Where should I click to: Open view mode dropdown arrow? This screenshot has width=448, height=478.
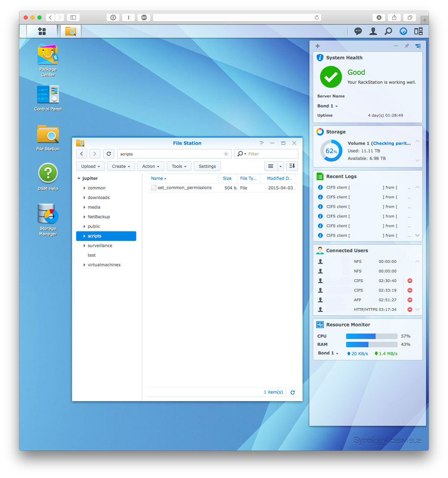(x=281, y=166)
